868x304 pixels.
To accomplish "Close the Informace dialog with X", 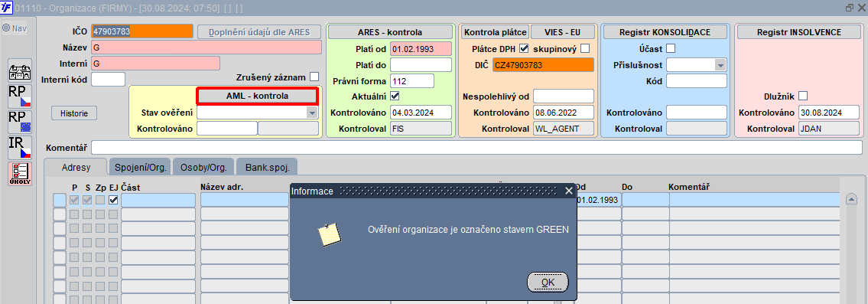I will [x=568, y=191].
